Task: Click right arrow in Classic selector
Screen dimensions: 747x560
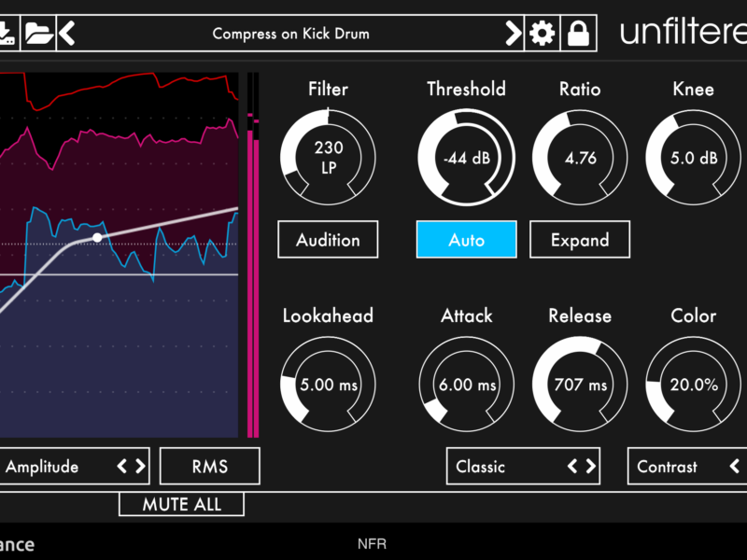Action: [589, 467]
